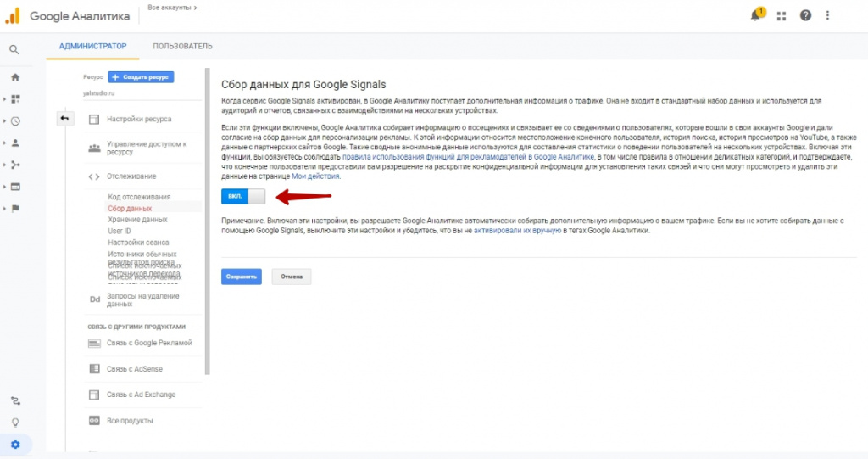Click the search magnifier in sidebar
The width and height of the screenshot is (868, 459).
click(14, 50)
